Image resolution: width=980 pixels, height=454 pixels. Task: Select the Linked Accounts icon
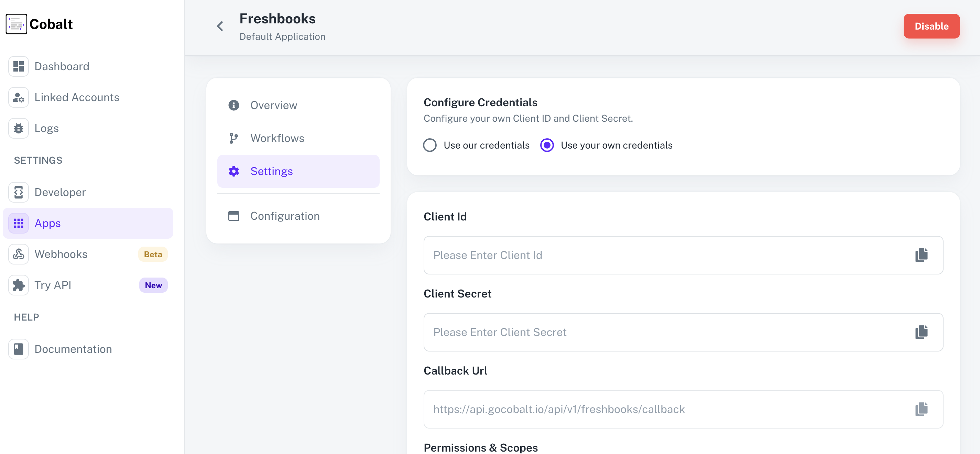coord(18,97)
